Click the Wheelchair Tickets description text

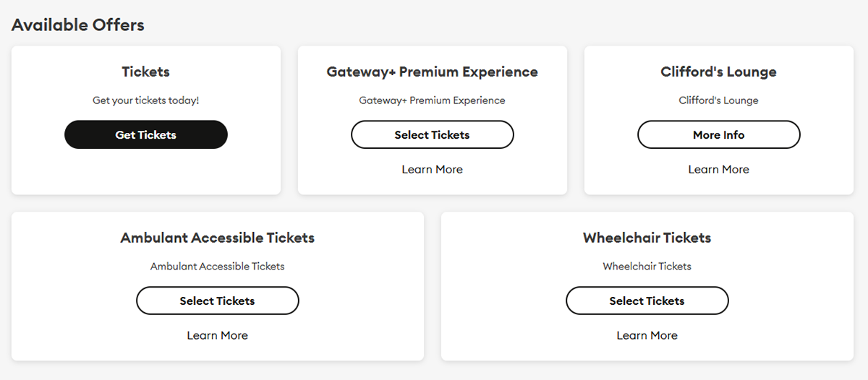click(x=647, y=267)
